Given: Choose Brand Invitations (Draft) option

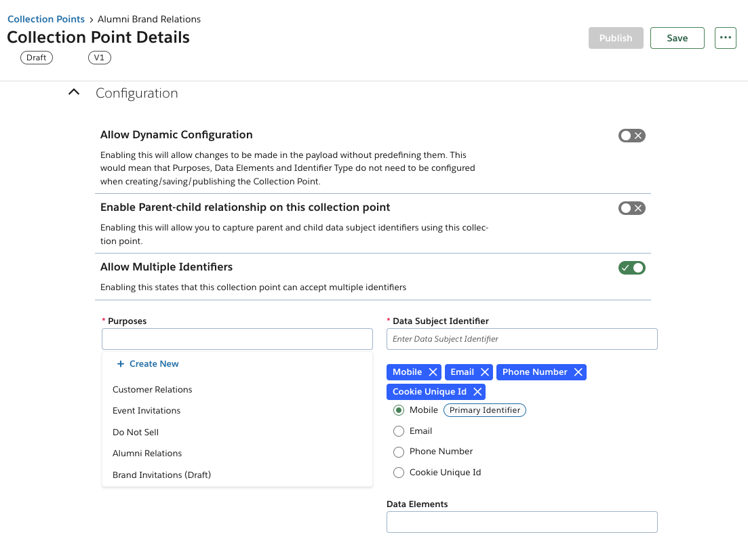Looking at the screenshot, I should [x=237, y=475].
